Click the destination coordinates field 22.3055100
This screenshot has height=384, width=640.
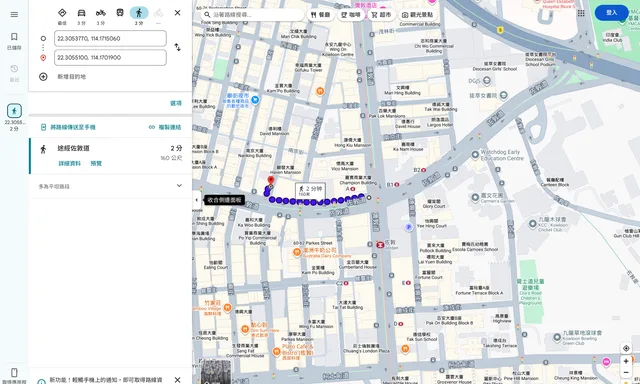click(x=110, y=58)
